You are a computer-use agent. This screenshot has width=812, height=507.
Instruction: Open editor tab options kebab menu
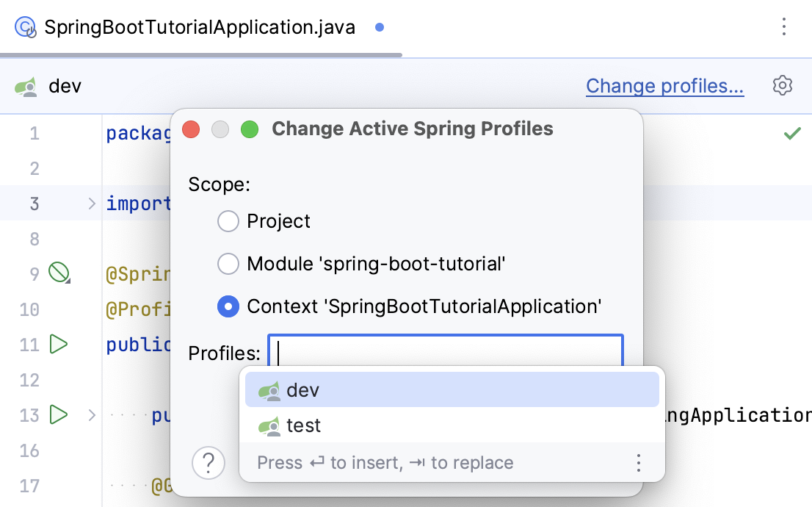click(784, 27)
